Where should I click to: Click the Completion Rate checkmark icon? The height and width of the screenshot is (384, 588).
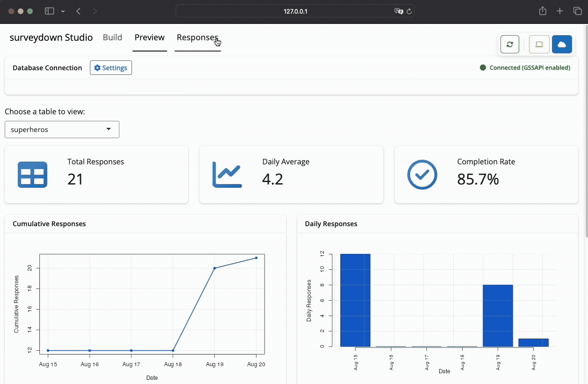click(422, 175)
